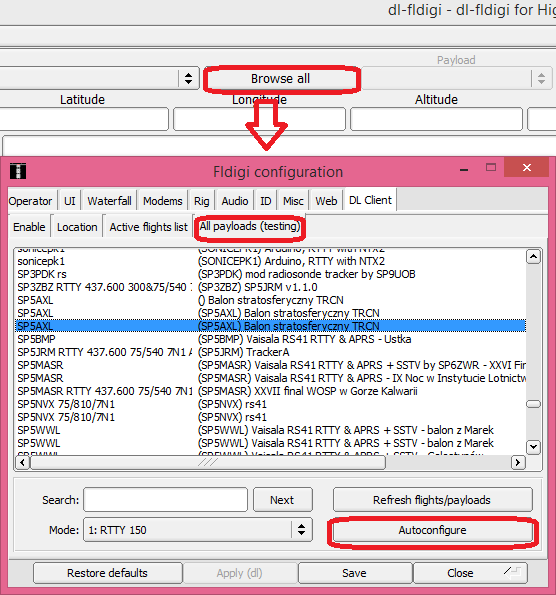Click the Latitude input field
This screenshot has width=556, height=595.
pos(83,119)
